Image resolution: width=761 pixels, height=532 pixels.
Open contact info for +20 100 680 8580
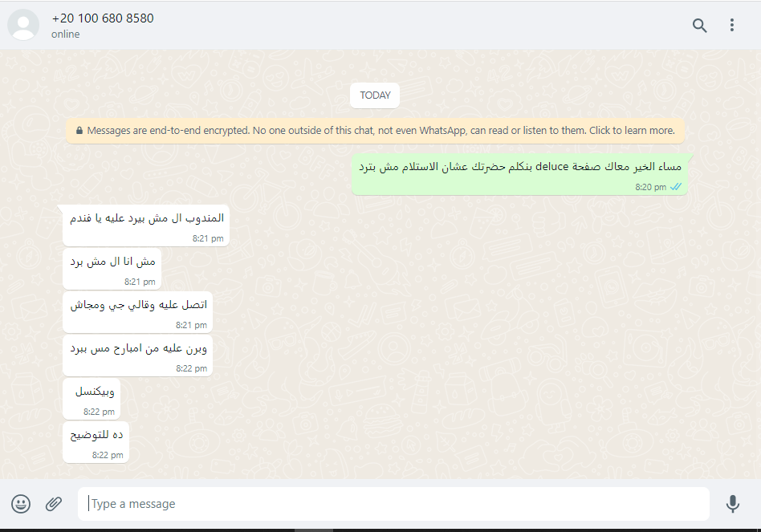pyautogui.click(x=103, y=18)
